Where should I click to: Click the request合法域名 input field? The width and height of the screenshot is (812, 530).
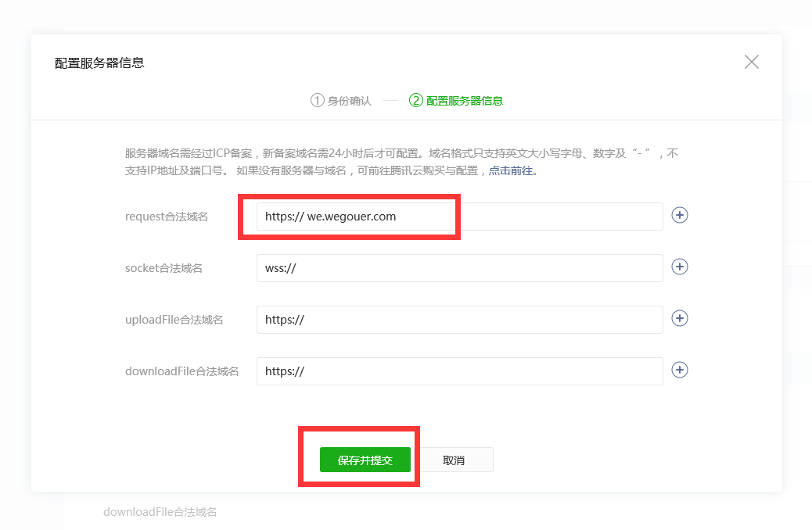tap(459, 217)
